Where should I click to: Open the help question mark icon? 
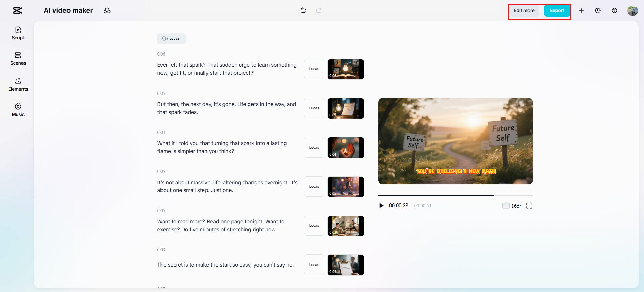[614, 11]
